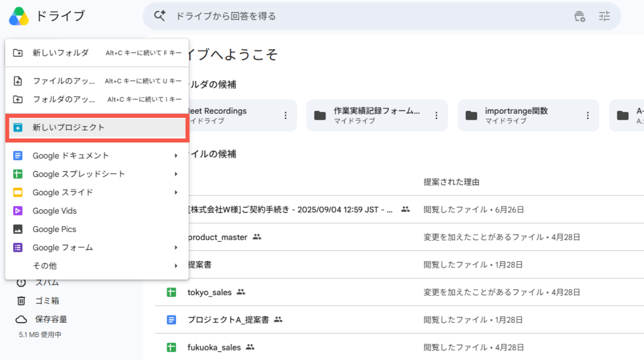Click the Google Sheets icon in menu
Image resolution: width=644 pixels, height=360 pixels.
click(x=18, y=174)
